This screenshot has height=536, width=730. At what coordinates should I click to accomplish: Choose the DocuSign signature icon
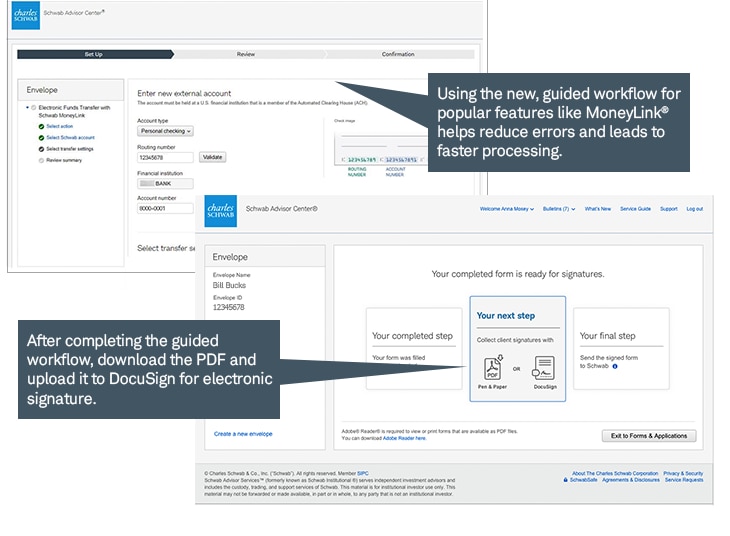543,368
